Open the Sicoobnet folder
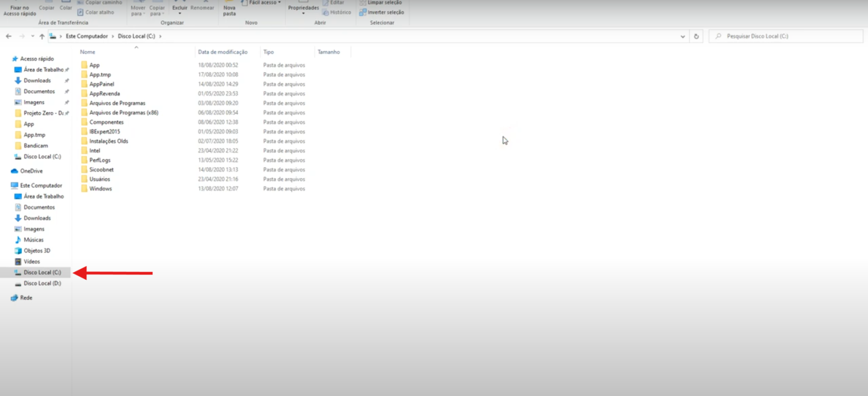 pyautogui.click(x=101, y=170)
